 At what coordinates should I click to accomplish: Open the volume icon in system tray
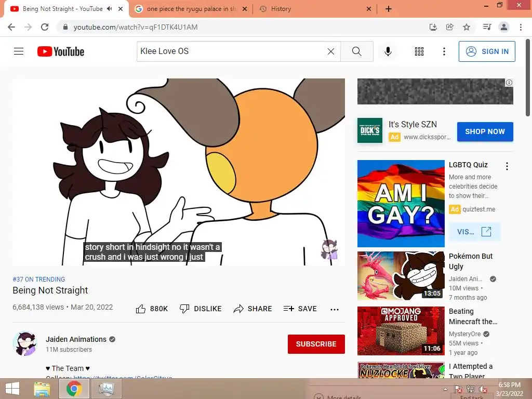click(x=483, y=389)
